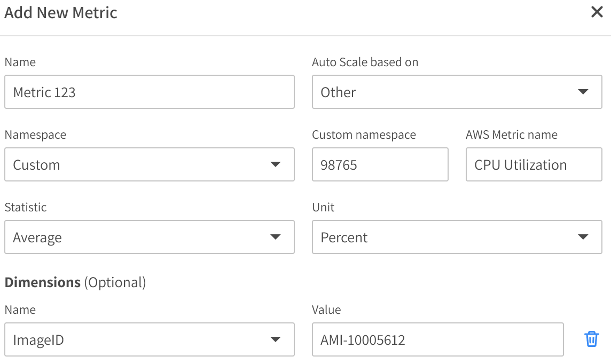Click the arrow on the Statistic dropdown
This screenshot has width=611, height=364.
[x=276, y=237]
